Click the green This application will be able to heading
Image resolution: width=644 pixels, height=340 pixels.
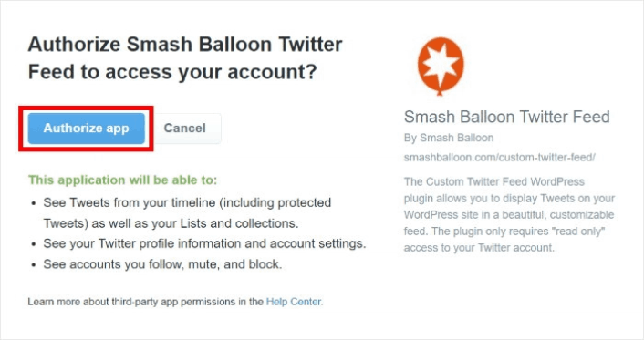click(122, 180)
